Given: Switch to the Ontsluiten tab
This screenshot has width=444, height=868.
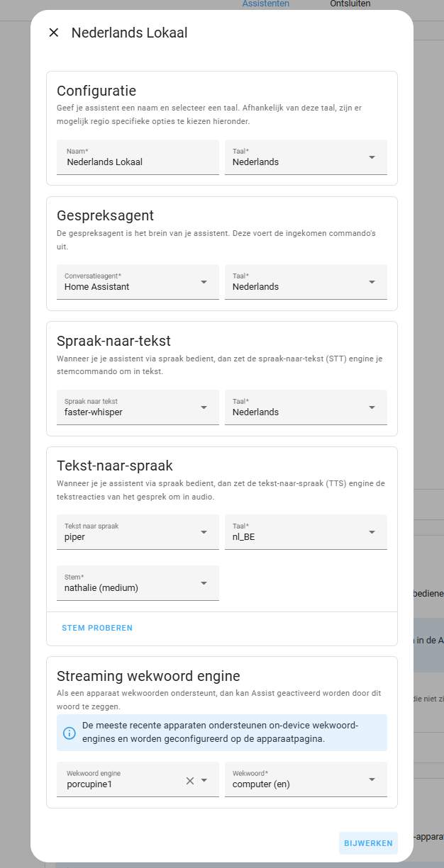Looking at the screenshot, I should coord(350,4).
